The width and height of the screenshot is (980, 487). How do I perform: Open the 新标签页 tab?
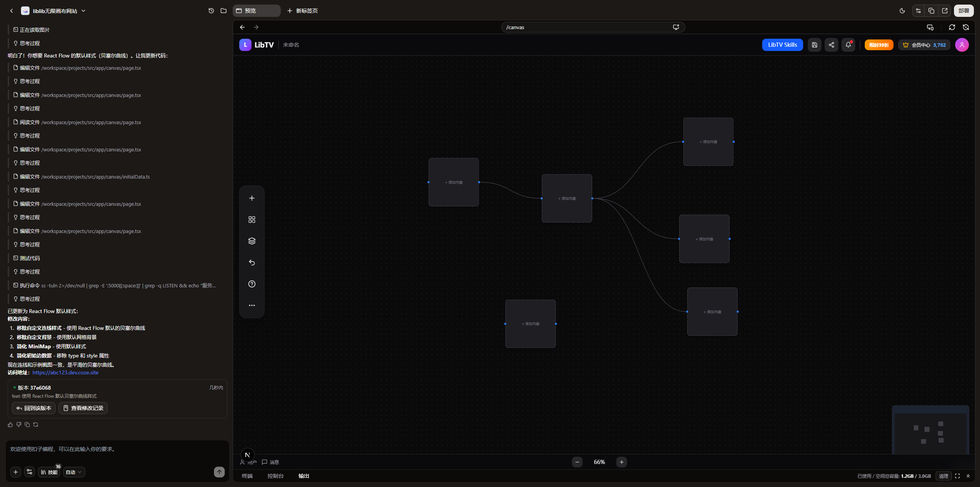(x=302, y=11)
